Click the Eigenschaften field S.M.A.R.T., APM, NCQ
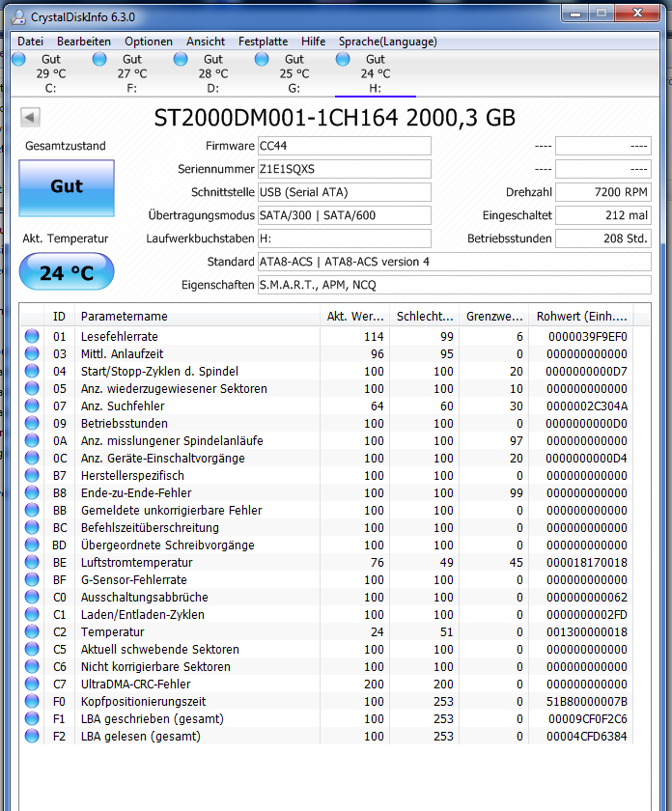672x811 pixels. coord(454,285)
